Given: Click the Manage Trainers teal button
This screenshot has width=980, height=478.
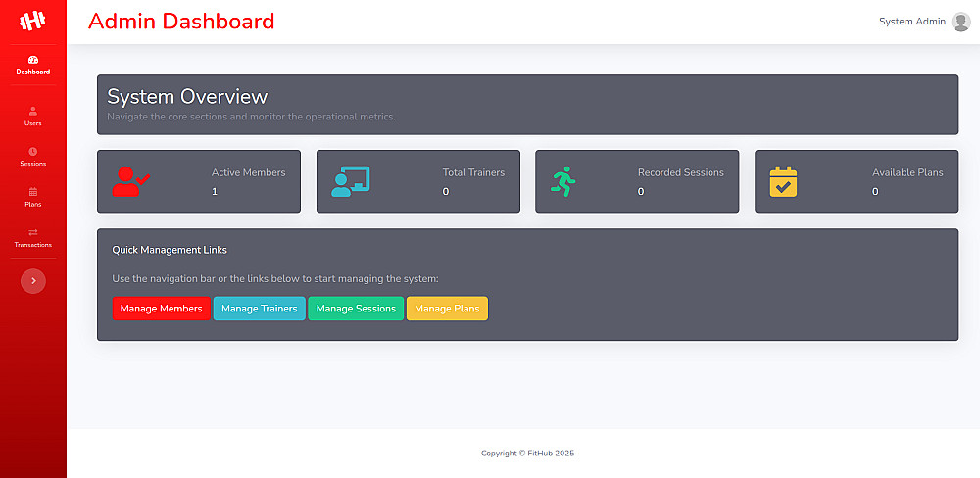Looking at the screenshot, I should 260,309.
